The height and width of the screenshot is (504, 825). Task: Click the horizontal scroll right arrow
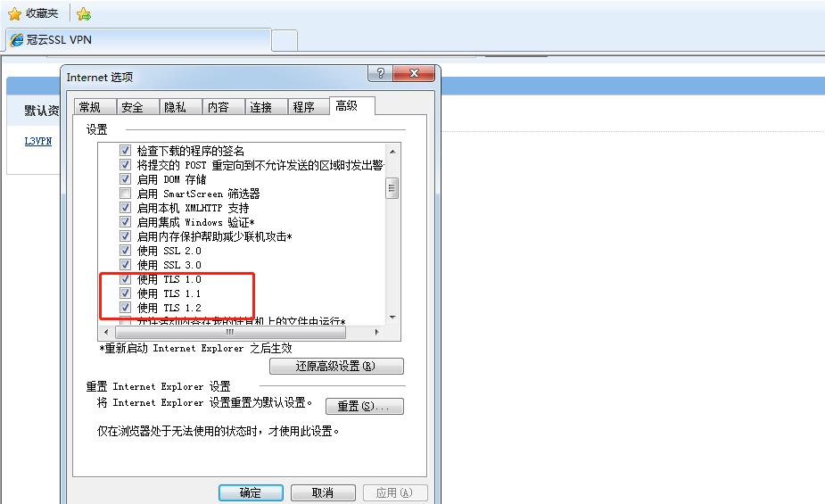(376, 332)
